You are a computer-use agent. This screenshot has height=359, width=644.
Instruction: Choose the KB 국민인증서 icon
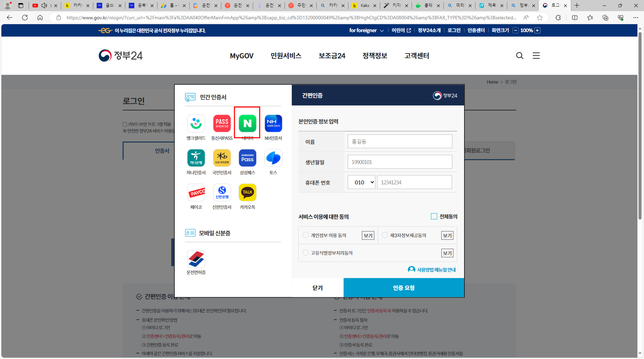pyautogui.click(x=222, y=158)
